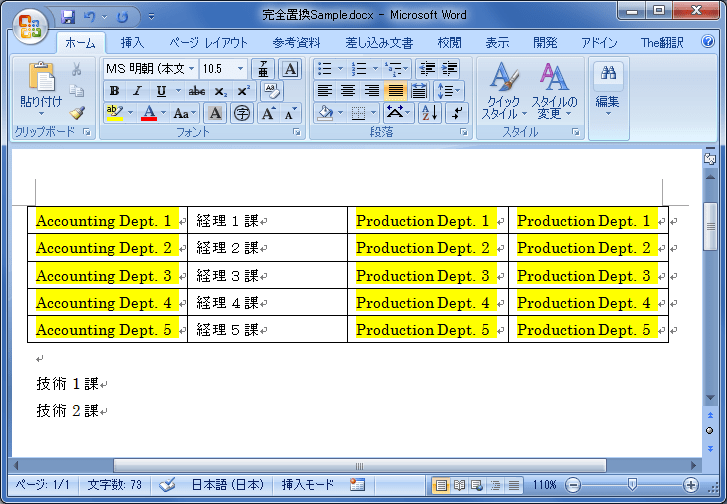Click the クイック スタイル button
The image size is (727, 504).
coord(501,90)
